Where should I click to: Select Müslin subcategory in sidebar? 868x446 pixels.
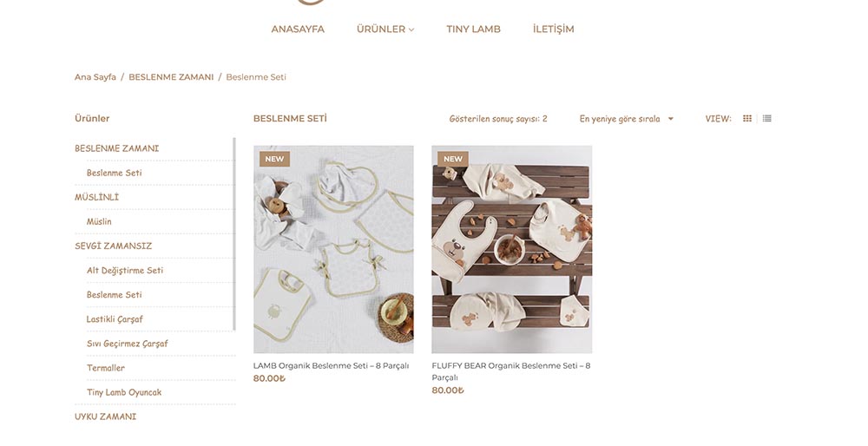coord(99,221)
